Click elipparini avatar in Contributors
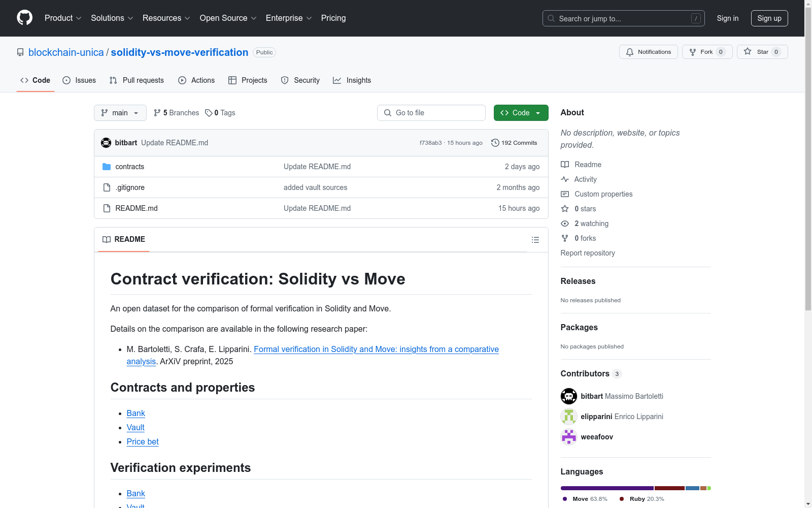 pyautogui.click(x=569, y=417)
